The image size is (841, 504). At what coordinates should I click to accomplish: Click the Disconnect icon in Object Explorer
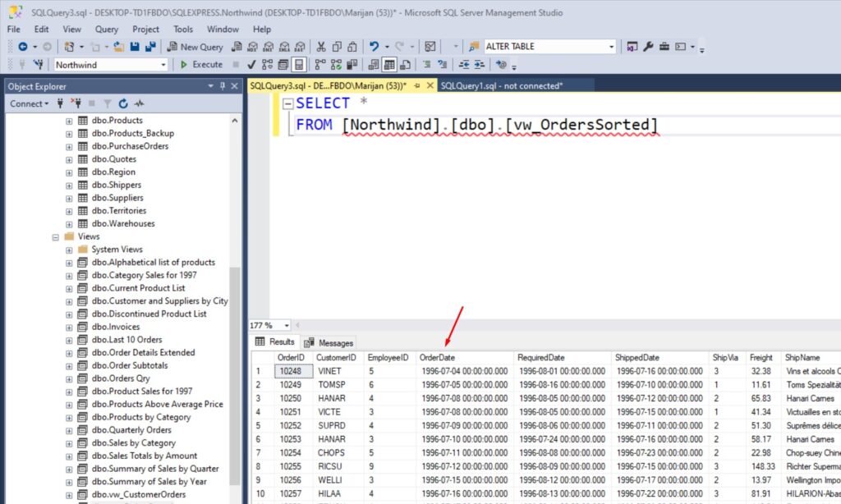pos(76,103)
